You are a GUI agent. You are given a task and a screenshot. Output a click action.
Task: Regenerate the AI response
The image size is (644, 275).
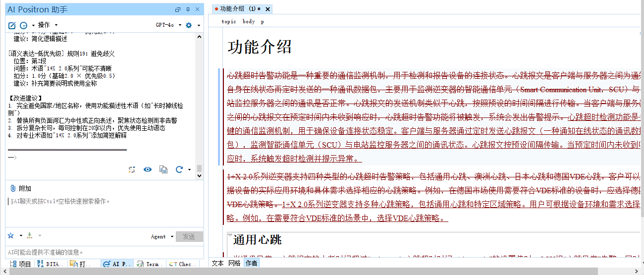point(179,169)
